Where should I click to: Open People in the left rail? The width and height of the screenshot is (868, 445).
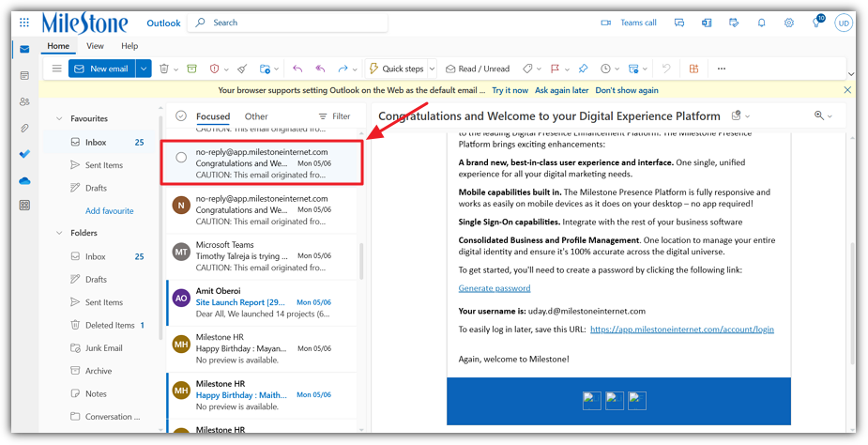pyautogui.click(x=24, y=102)
